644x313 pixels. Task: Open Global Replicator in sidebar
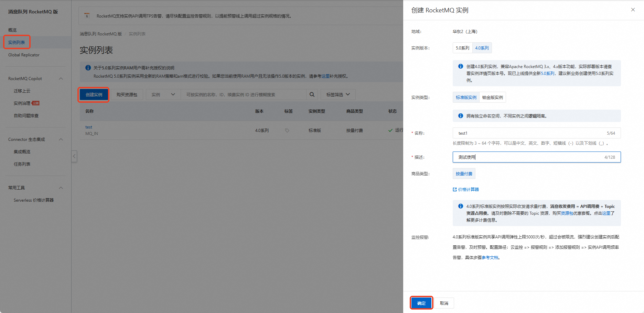[x=24, y=55]
